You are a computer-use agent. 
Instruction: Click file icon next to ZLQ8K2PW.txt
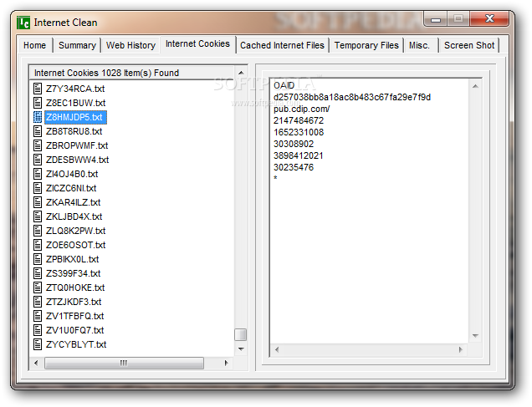click(x=38, y=231)
